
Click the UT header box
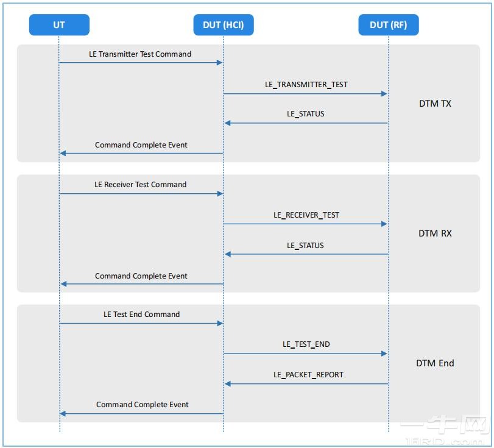[59, 25]
